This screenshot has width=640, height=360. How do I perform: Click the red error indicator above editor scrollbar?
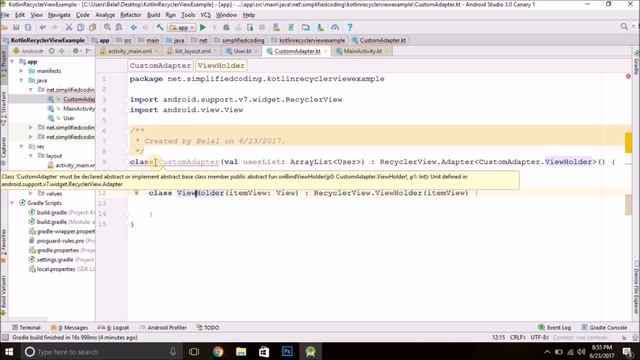tap(628, 76)
